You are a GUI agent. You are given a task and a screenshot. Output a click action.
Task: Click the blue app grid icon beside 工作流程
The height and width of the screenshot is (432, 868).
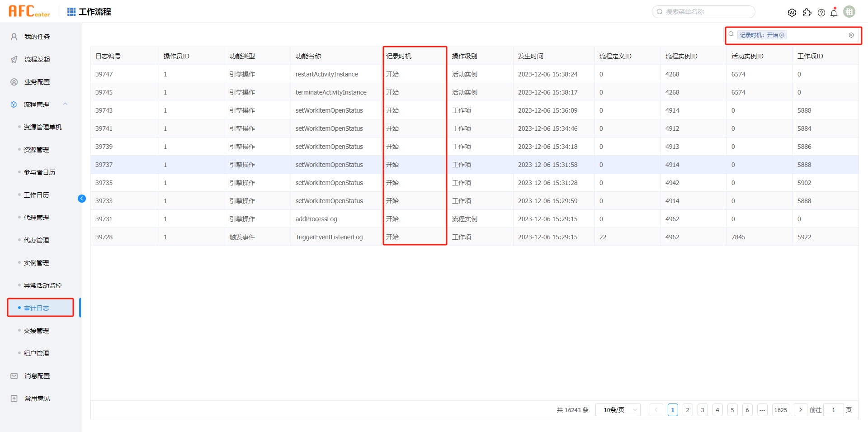(x=71, y=11)
